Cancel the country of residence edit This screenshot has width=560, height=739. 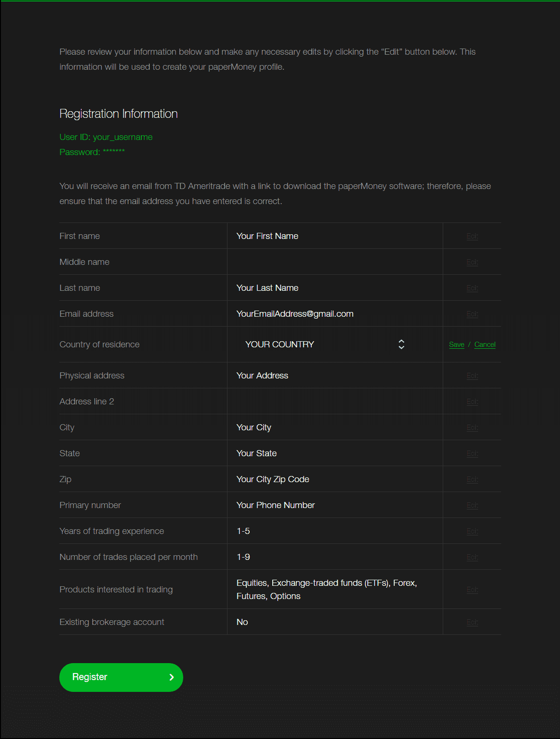coord(485,345)
